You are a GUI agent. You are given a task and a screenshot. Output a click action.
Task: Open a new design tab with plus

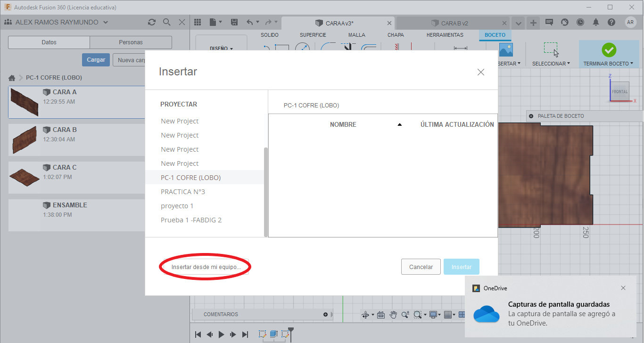pyautogui.click(x=533, y=23)
